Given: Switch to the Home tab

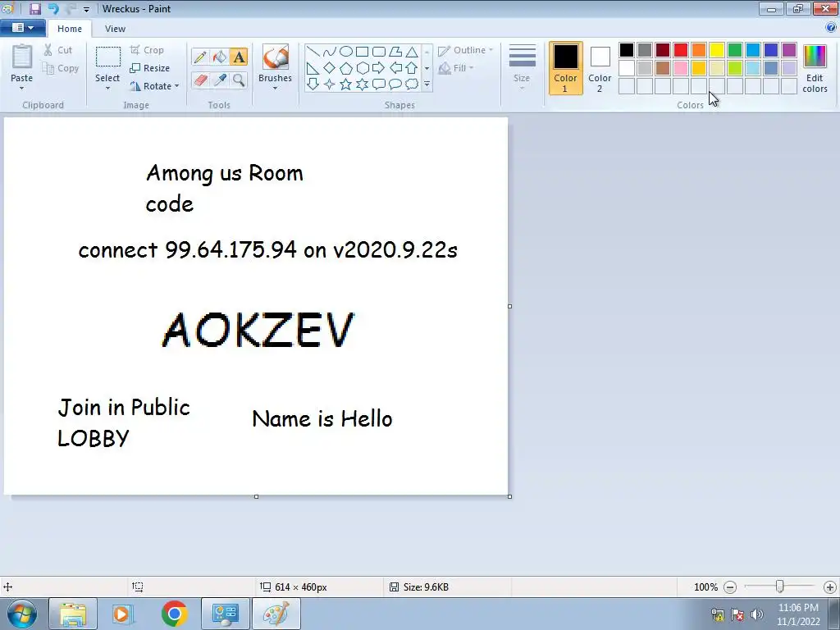Looking at the screenshot, I should [70, 29].
